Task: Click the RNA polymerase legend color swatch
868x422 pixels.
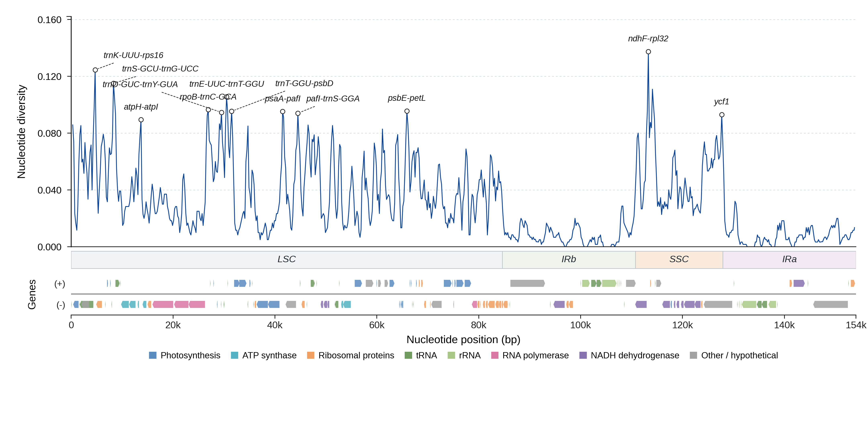Action: coord(495,355)
